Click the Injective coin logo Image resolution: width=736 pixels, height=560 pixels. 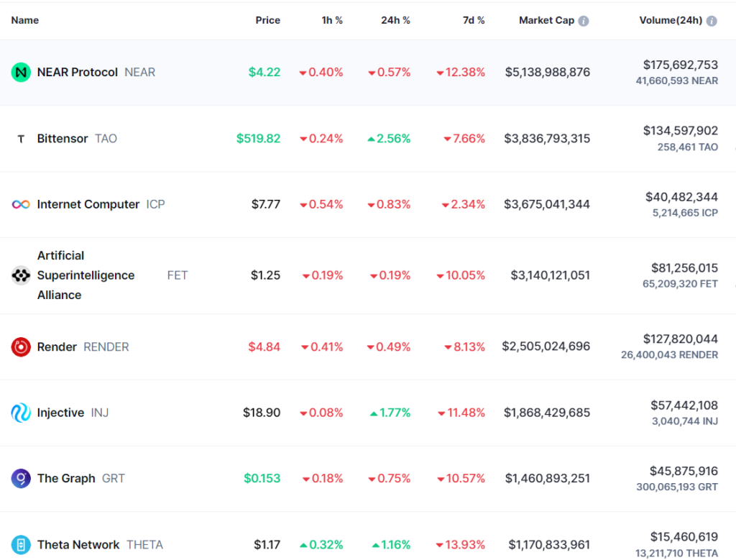[21, 413]
